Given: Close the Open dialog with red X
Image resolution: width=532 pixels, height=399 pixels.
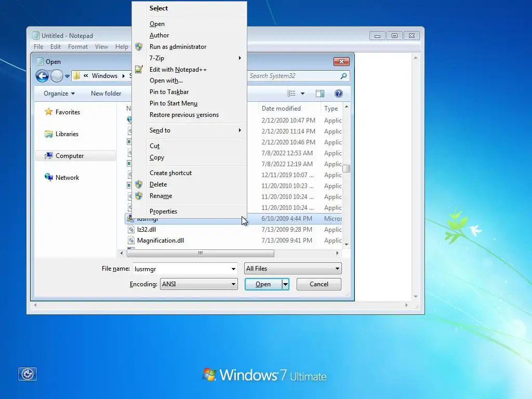Looking at the screenshot, I should [x=341, y=61].
